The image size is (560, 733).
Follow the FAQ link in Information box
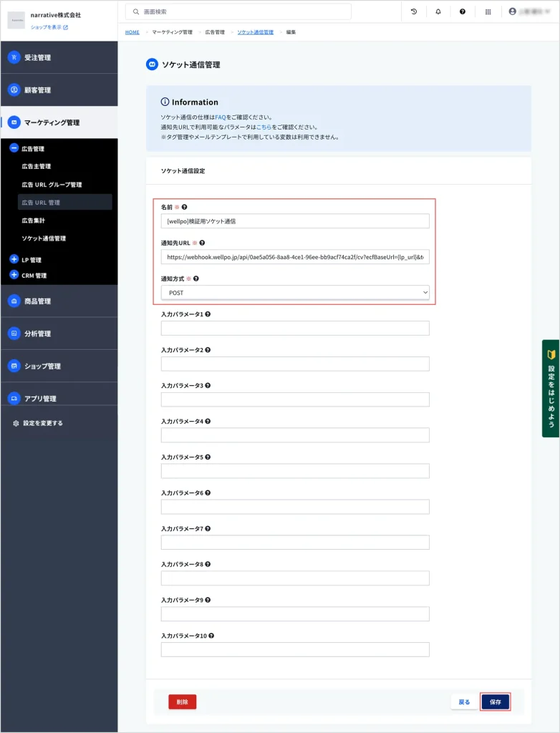[x=221, y=117]
